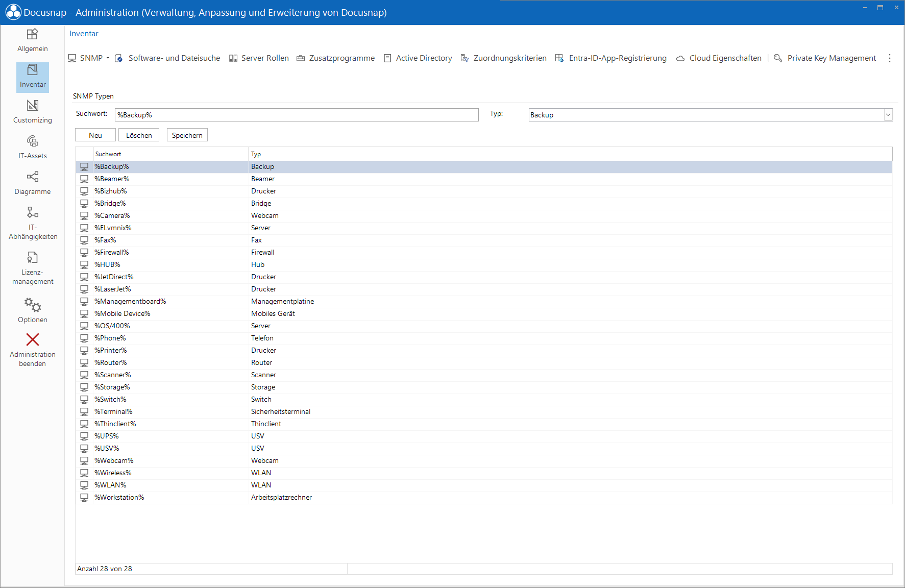Open Lizenzmanagement in the sidebar

pyautogui.click(x=33, y=268)
